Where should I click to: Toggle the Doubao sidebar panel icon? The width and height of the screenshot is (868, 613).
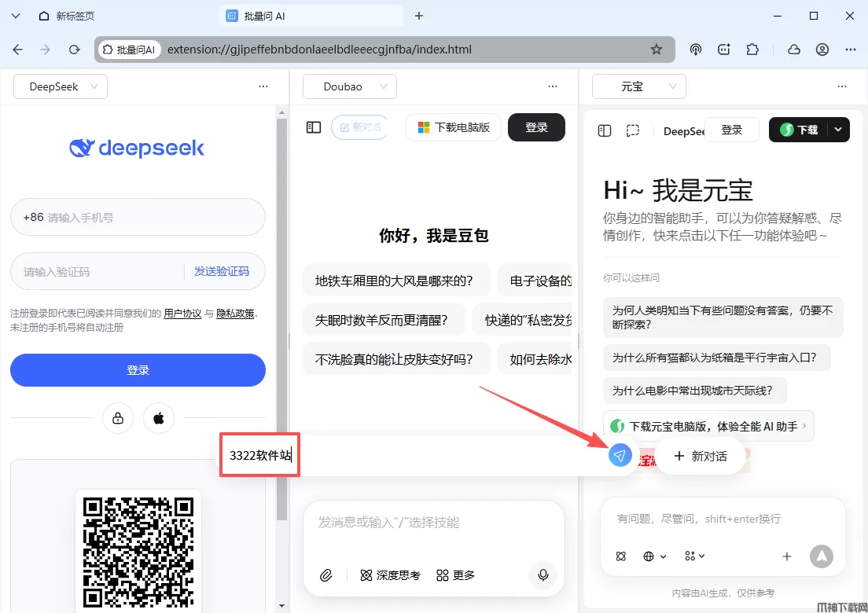coord(314,127)
